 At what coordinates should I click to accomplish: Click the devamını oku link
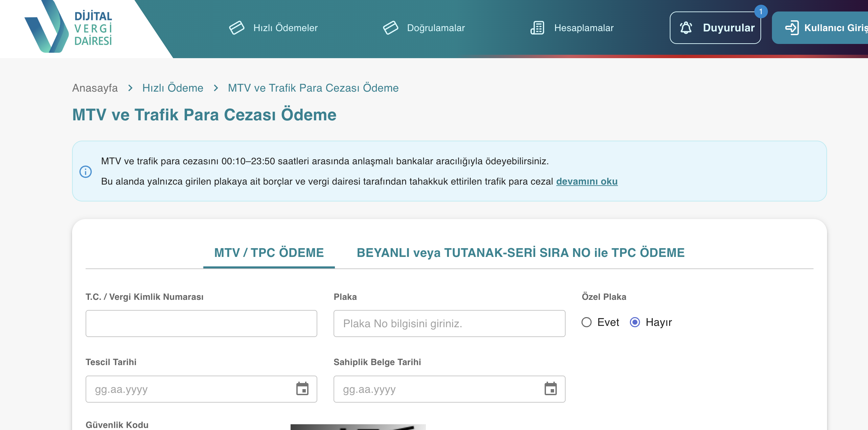click(x=587, y=182)
